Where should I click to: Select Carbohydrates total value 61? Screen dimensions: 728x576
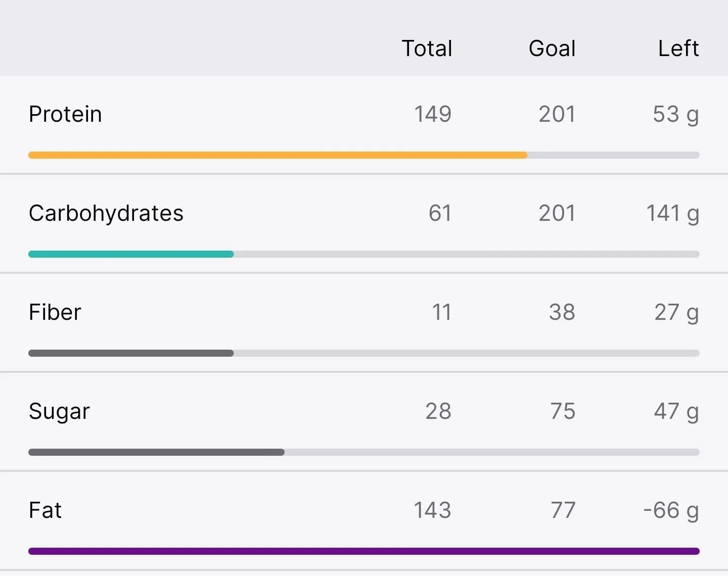point(440,213)
